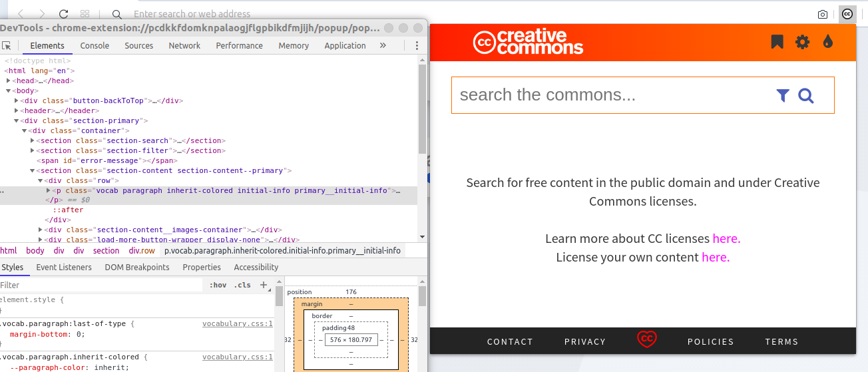Expand the <header> node
Screen dimensions: 868x372
tap(17, 110)
